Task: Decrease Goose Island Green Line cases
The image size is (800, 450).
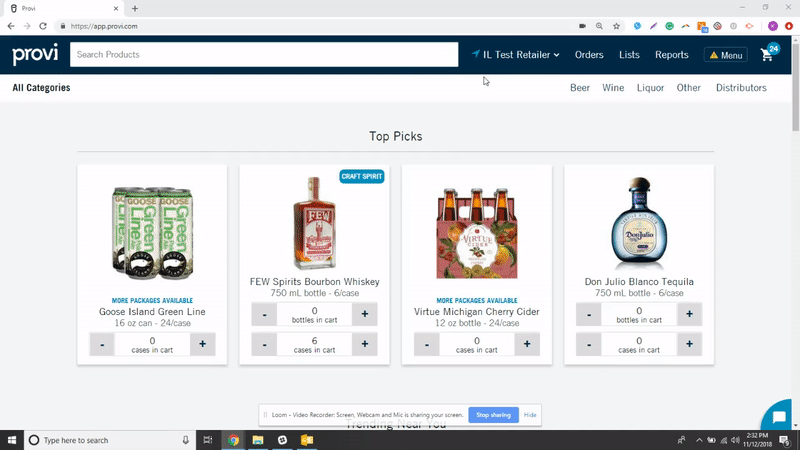Action: coord(102,344)
